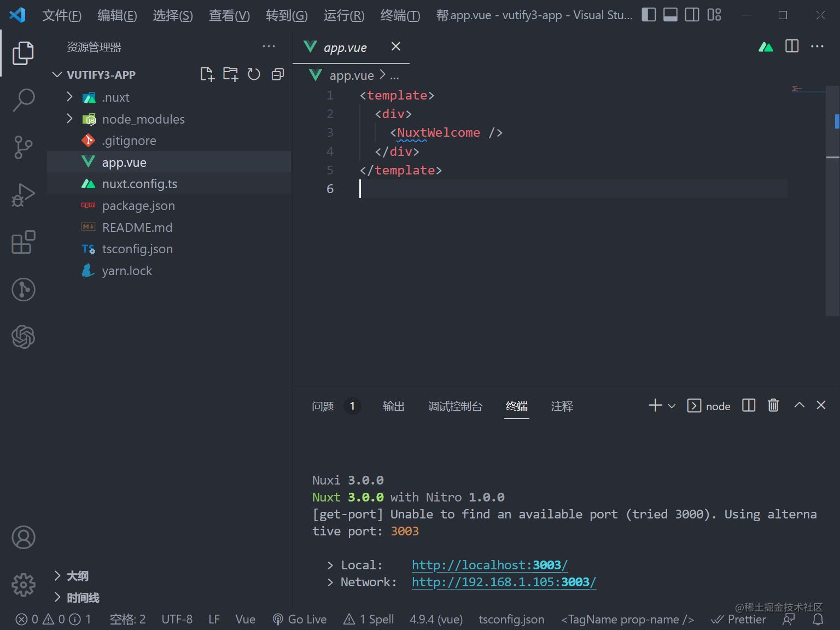Image resolution: width=840 pixels, height=630 pixels.
Task: Open customize layout button
Action: (714, 15)
